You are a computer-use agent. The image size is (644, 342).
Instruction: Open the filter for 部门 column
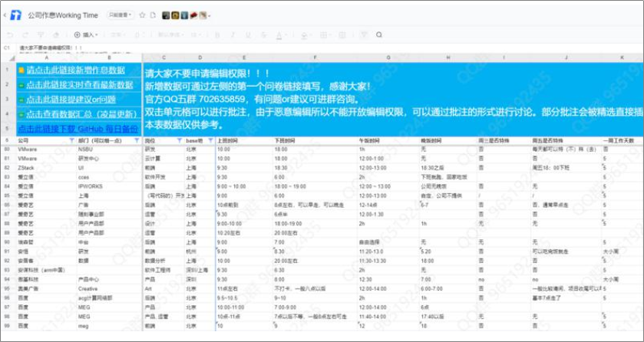(137, 140)
